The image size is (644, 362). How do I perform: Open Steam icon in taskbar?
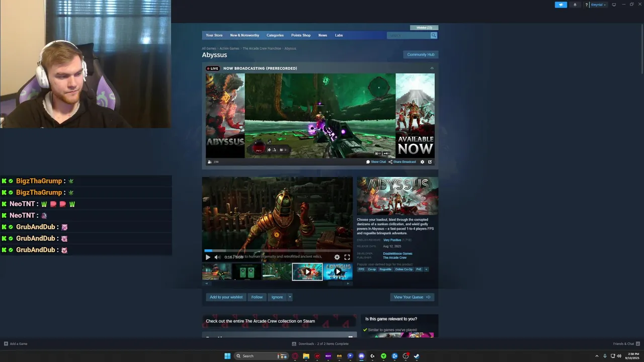[x=417, y=356]
